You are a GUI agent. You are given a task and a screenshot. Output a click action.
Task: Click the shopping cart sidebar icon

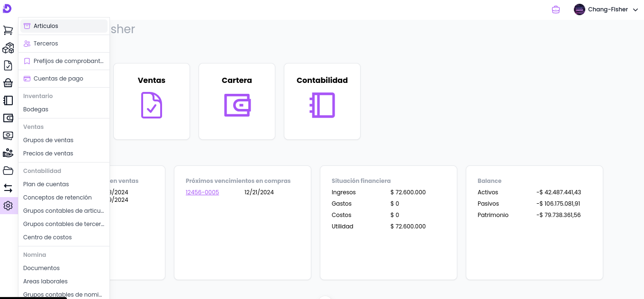8,30
